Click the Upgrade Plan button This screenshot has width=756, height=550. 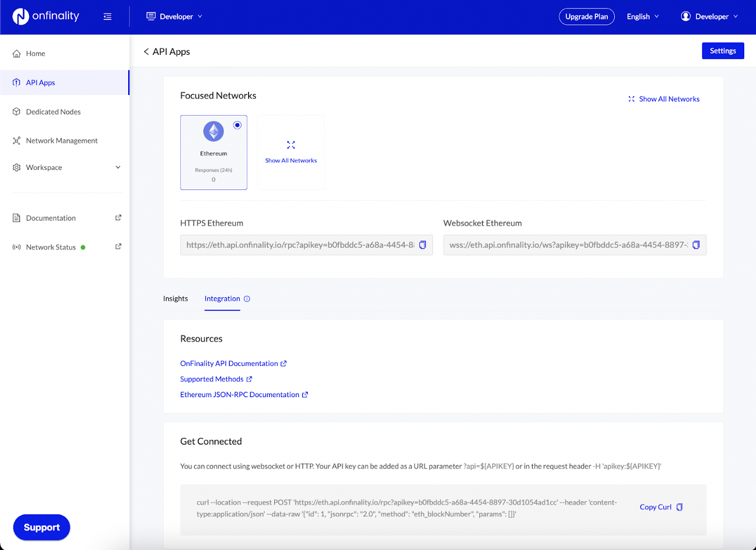tap(586, 17)
